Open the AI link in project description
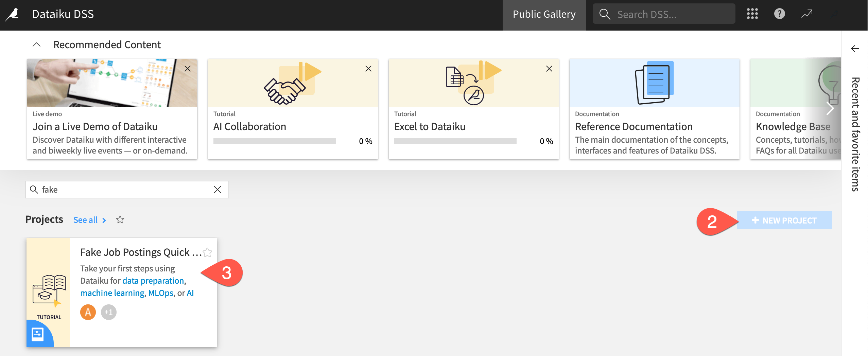This screenshot has width=868, height=356. pos(190,293)
